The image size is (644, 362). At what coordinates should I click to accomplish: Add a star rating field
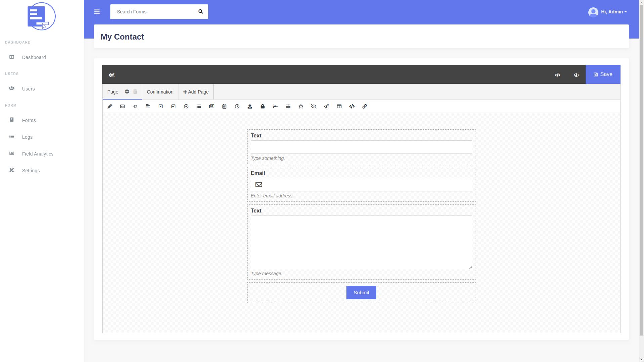301,106
